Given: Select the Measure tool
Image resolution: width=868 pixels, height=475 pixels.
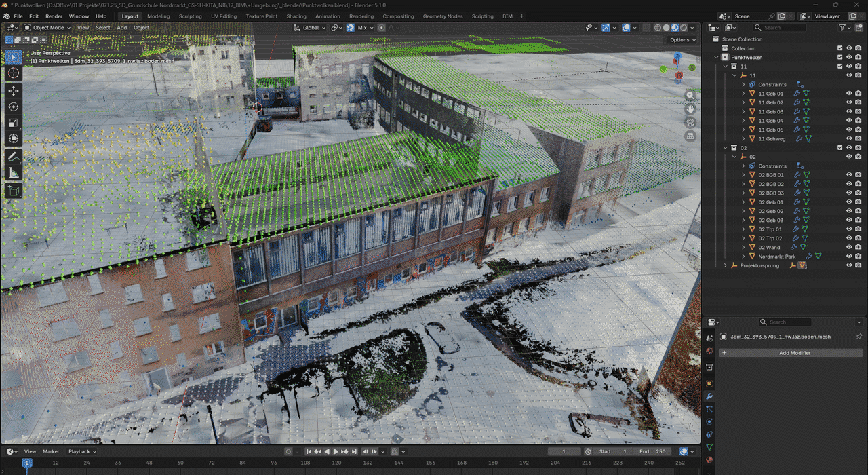Looking at the screenshot, I should pyautogui.click(x=14, y=173).
